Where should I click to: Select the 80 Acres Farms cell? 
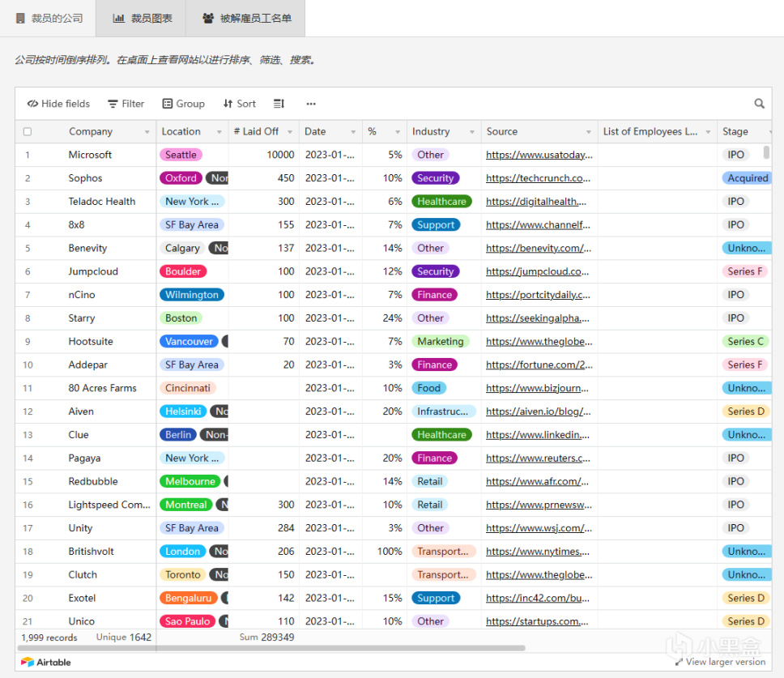pyautogui.click(x=102, y=388)
